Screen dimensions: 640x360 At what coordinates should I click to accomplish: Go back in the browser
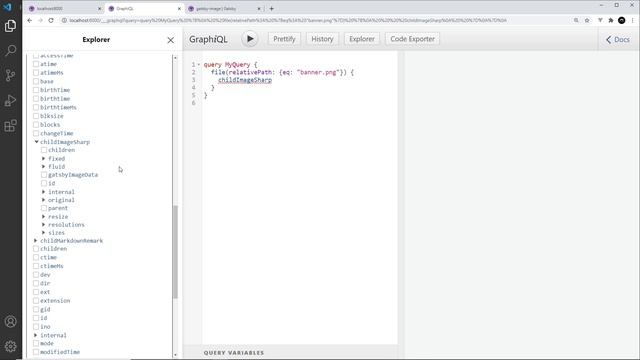tap(29, 20)
